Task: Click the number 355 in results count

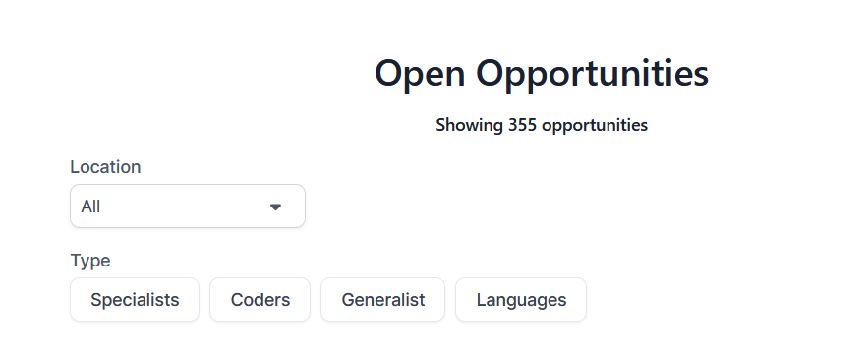Action: click(x=523, y=125)
